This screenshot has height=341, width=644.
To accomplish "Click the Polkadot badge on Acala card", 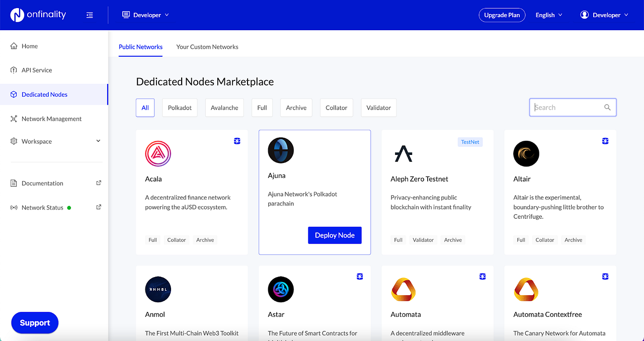I will (x=237, y=141).
